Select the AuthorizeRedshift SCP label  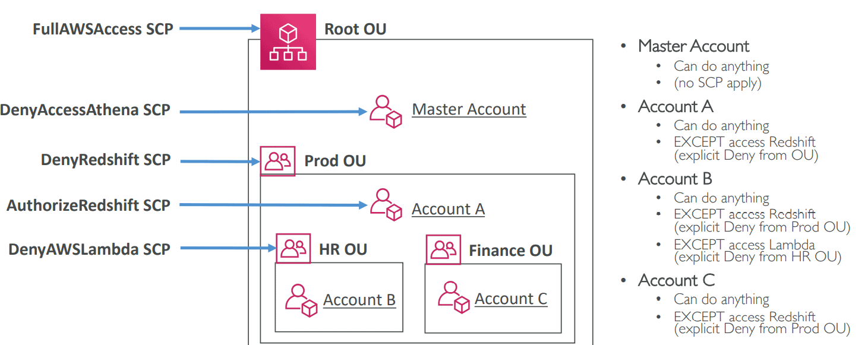89,205
